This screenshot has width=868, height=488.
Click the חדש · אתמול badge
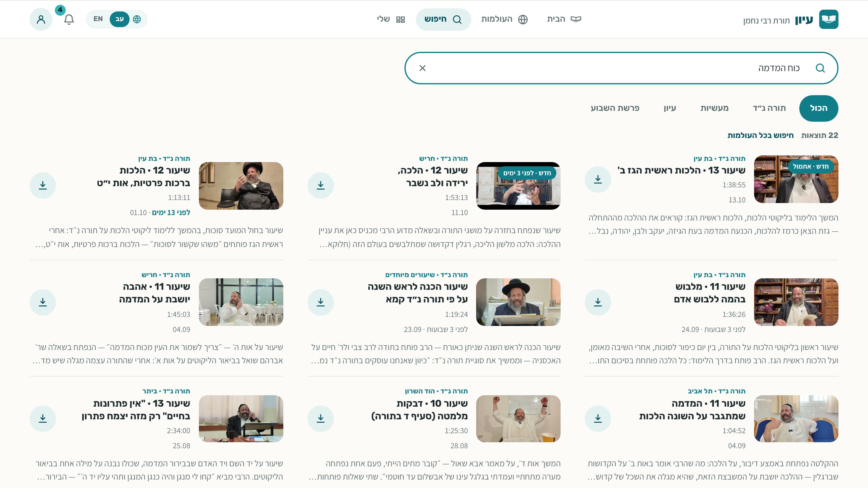811,166
